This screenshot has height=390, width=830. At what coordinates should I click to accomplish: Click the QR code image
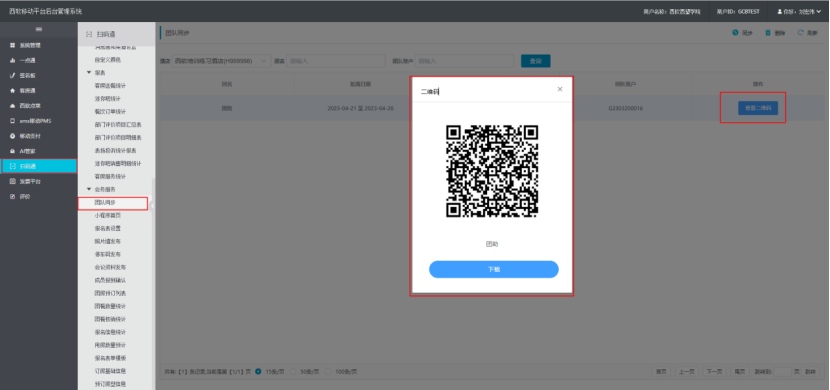coord(492,171)
